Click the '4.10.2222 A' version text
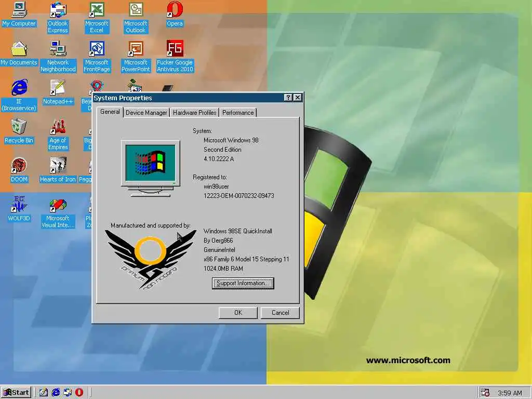The width and height of the screenshot is (532, 399). coord(219,159)
